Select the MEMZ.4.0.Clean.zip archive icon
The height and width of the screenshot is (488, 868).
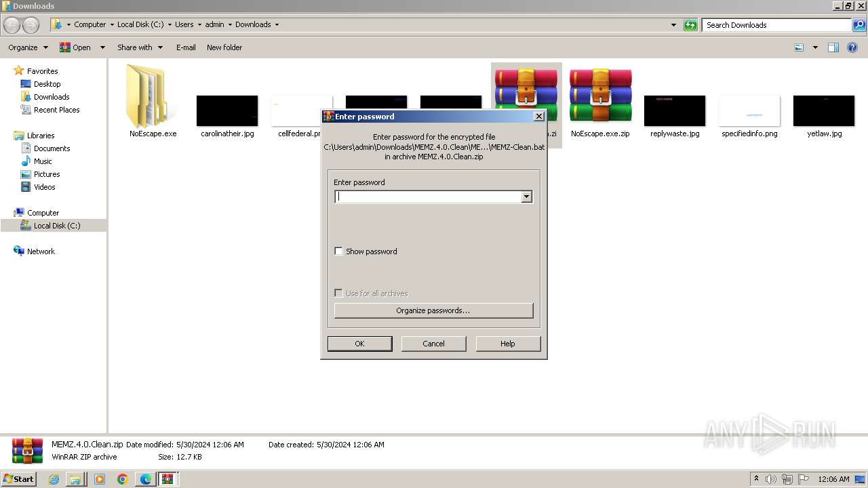tap(526, 96)
